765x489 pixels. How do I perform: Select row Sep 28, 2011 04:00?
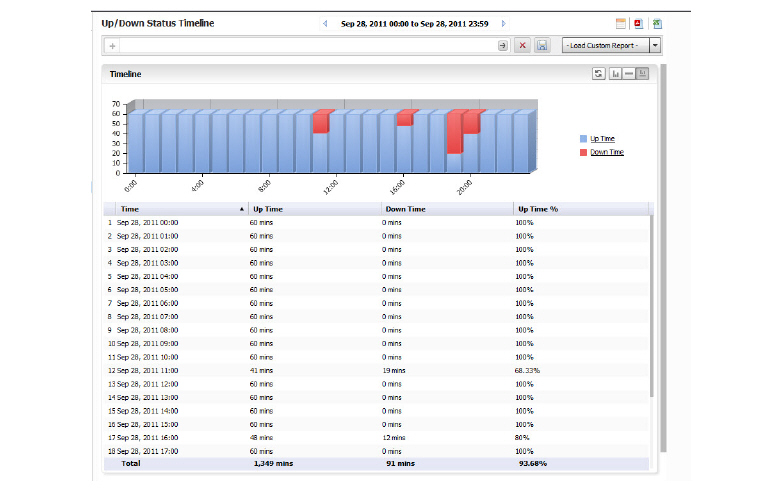pos(377,276)
